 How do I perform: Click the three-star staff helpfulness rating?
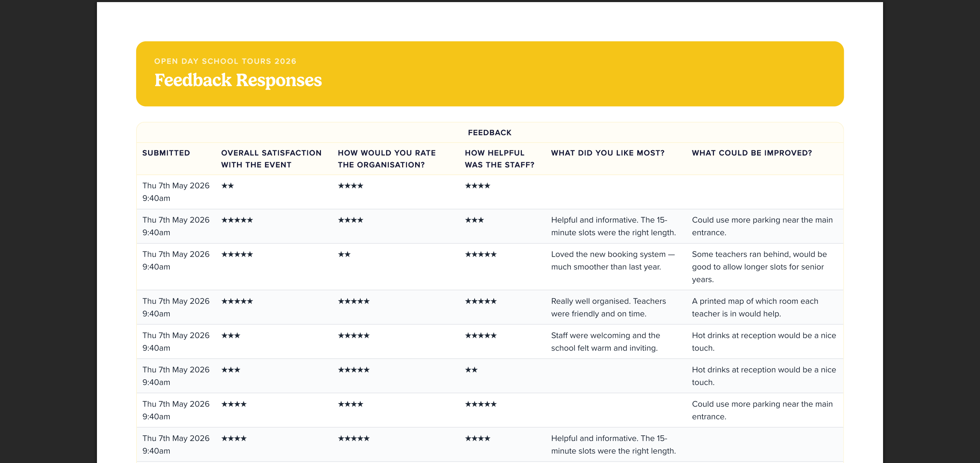474,220
